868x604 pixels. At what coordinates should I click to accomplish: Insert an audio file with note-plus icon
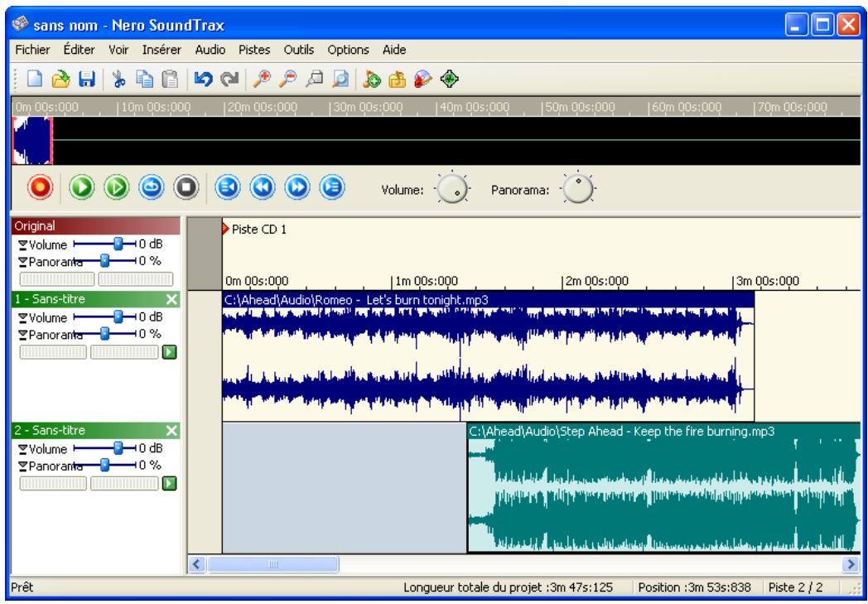[x=371, y=80]
